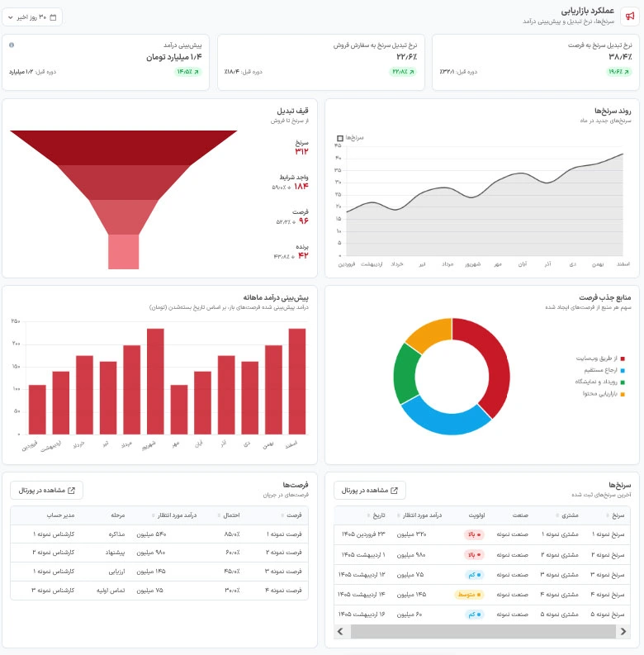
Task: Click the high (بالا) priority badge in the سرنخ نمونه ۲ row
Action: tap(474, 555)
